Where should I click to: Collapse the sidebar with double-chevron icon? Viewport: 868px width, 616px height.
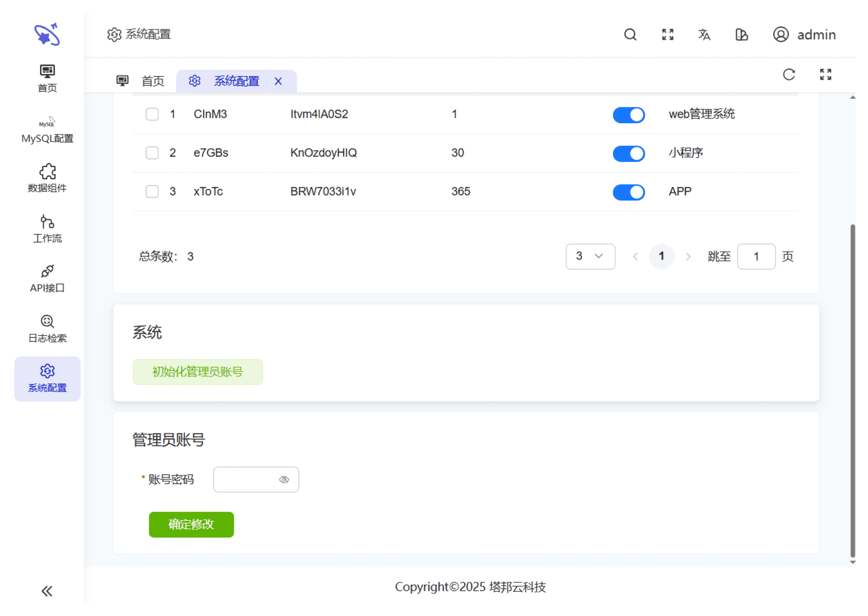click(47, 591)
